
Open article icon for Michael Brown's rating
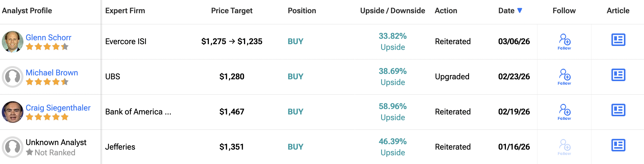click(618, 75)
